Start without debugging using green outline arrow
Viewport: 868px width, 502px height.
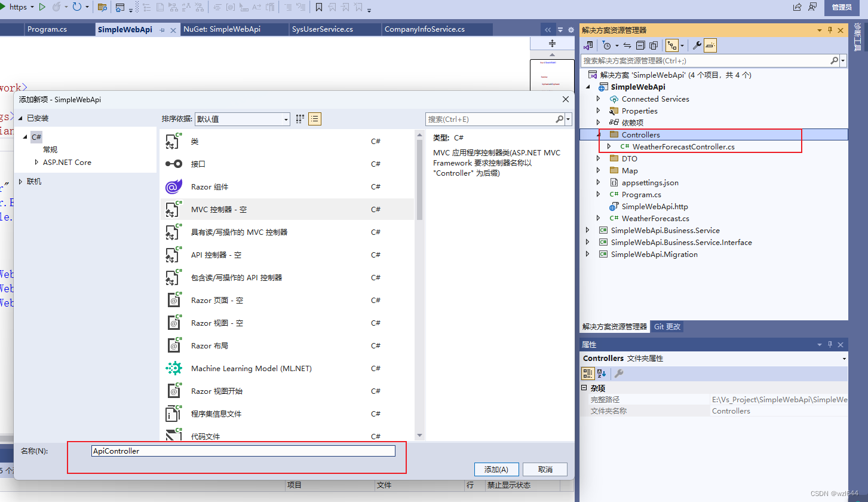click(42, 7)
